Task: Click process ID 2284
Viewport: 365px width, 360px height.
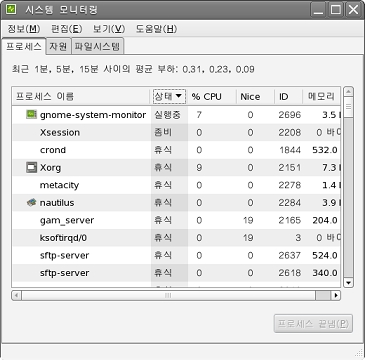Action: (x=290, y=203)
